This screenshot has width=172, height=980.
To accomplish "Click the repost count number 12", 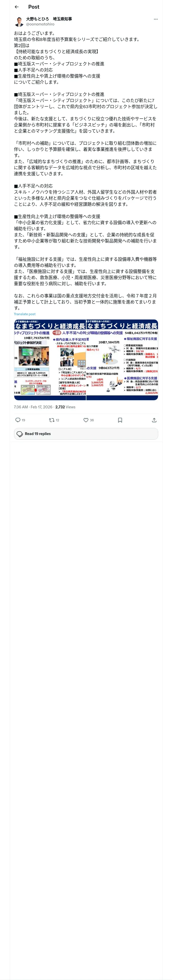I will (x=58, y=420).
